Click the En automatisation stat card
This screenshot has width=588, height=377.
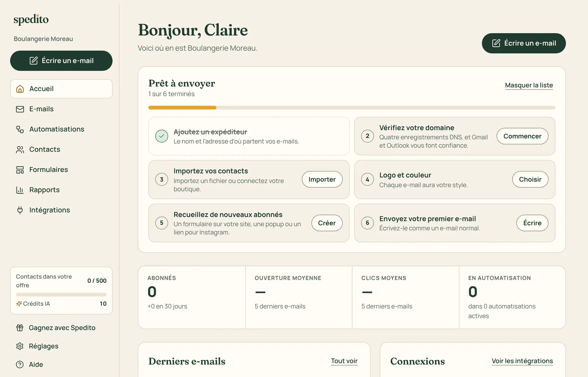pyautogui.click(x=512, y=297)
